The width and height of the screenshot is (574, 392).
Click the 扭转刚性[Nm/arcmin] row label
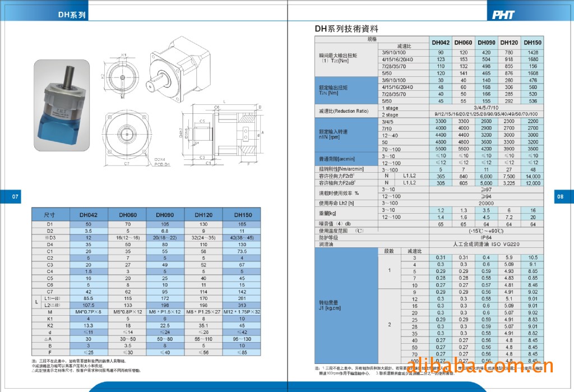[341, 169]
